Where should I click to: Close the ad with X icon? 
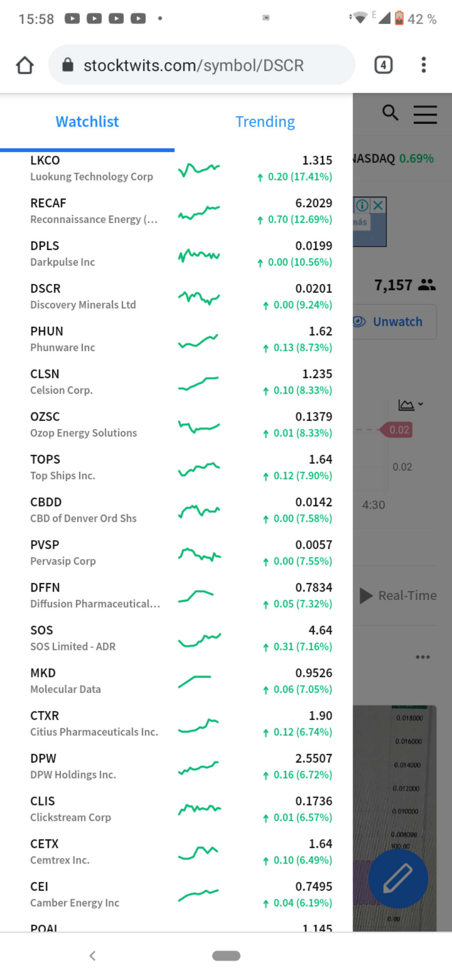[x=378, y=206]
